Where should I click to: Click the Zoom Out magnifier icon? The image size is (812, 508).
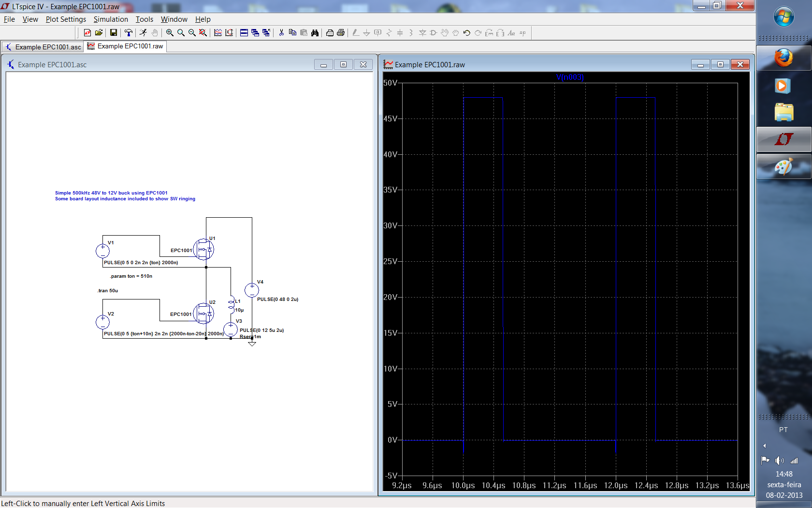coord(192,32)
